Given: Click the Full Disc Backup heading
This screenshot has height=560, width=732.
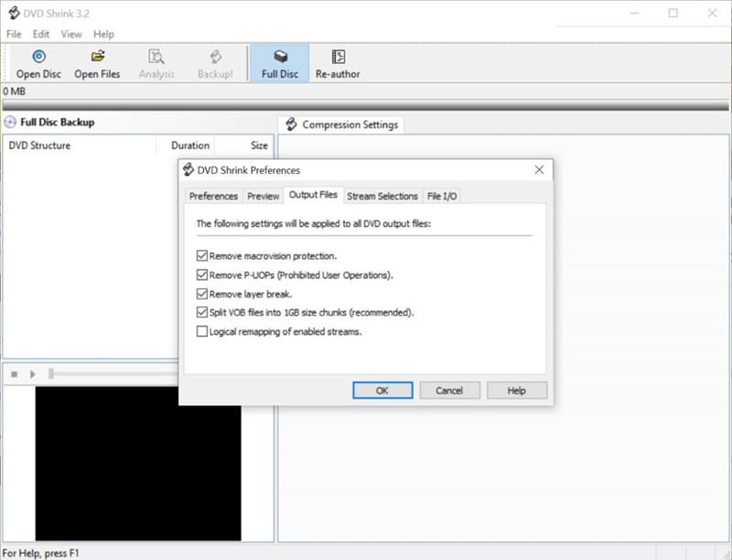Looking at the screenshot, I should point(58,123).
